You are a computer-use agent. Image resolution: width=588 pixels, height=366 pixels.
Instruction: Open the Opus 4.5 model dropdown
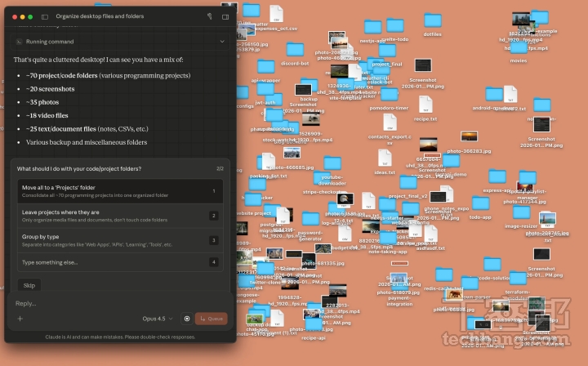(x=158, y=319)
